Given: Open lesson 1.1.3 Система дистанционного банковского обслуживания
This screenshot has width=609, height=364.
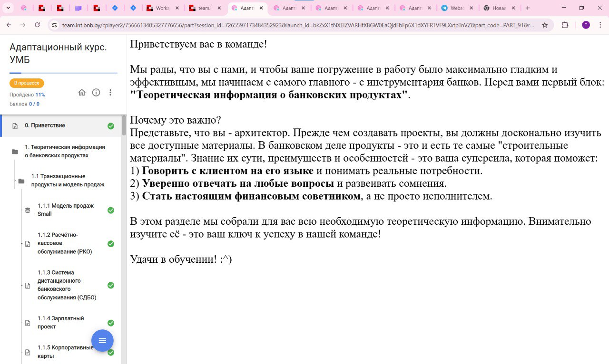Looking at the screenshot, I should 67,285.
